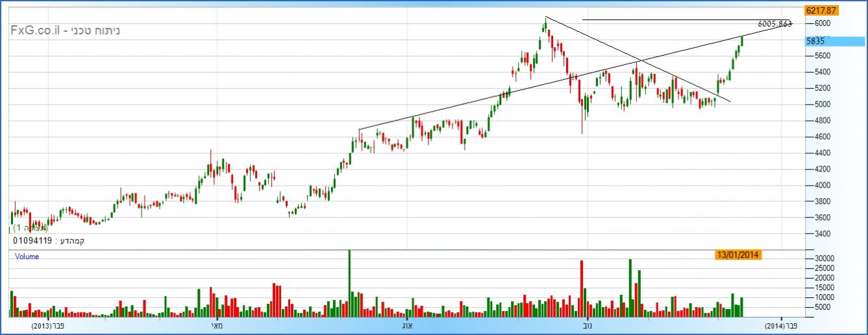
Task: Click the orange 13/01/2014 date label
Action: pos(738,254)
